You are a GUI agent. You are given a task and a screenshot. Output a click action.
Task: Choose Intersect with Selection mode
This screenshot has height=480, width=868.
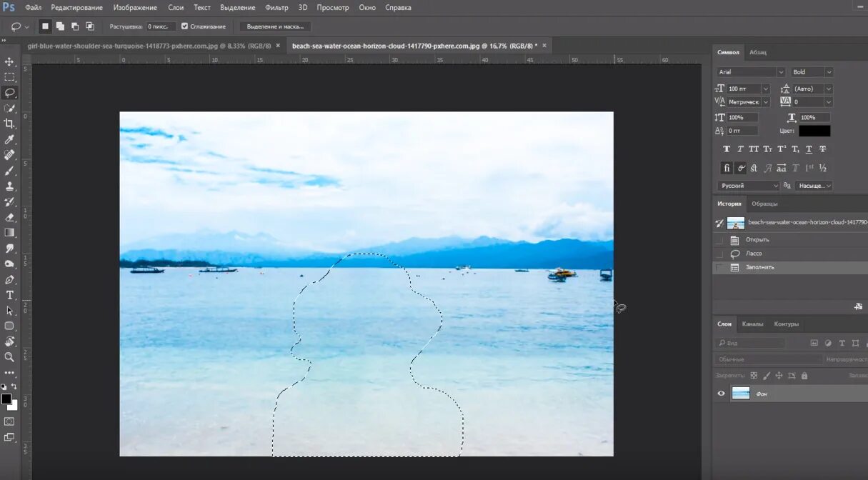[x=90, y=26]
